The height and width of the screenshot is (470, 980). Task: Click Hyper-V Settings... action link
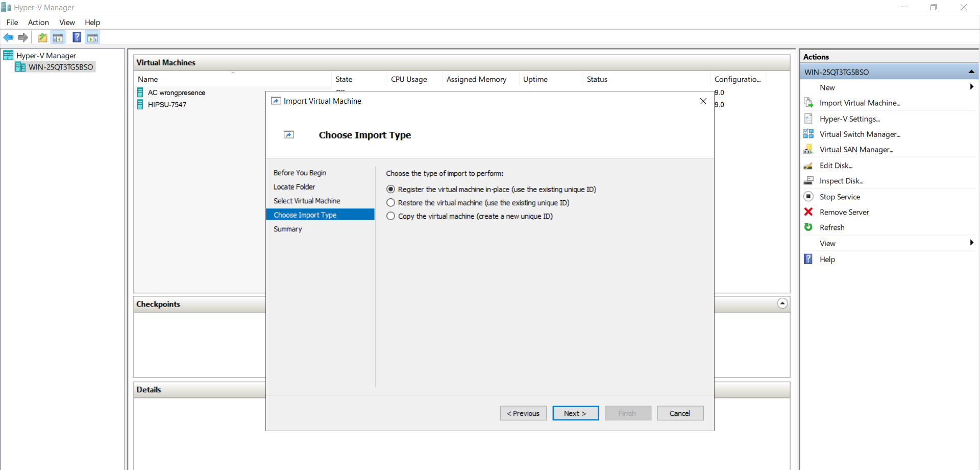point(850,119)
